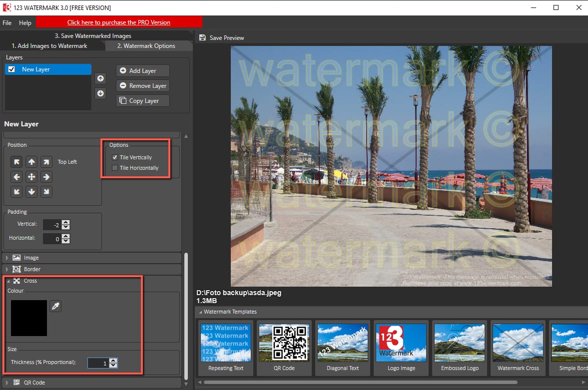Click the Save Preview disk icon
Viewport: 588px width, 390px height.
point(202,38)
